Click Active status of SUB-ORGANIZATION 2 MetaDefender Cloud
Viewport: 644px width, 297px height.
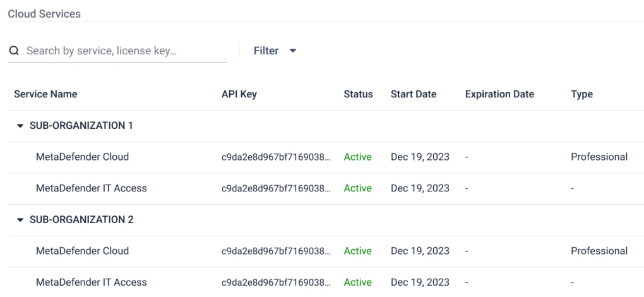pyautogui.click(x=357, y=251)
